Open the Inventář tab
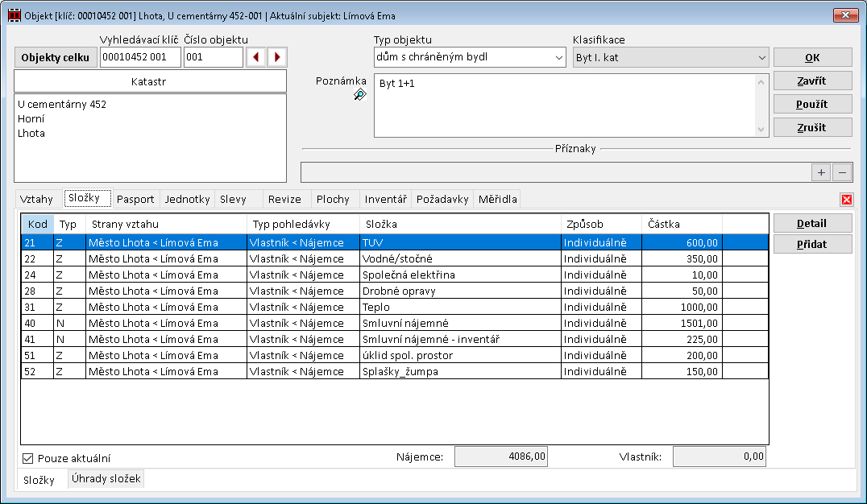This screenshot has width=867, height=504. [385, 199]
